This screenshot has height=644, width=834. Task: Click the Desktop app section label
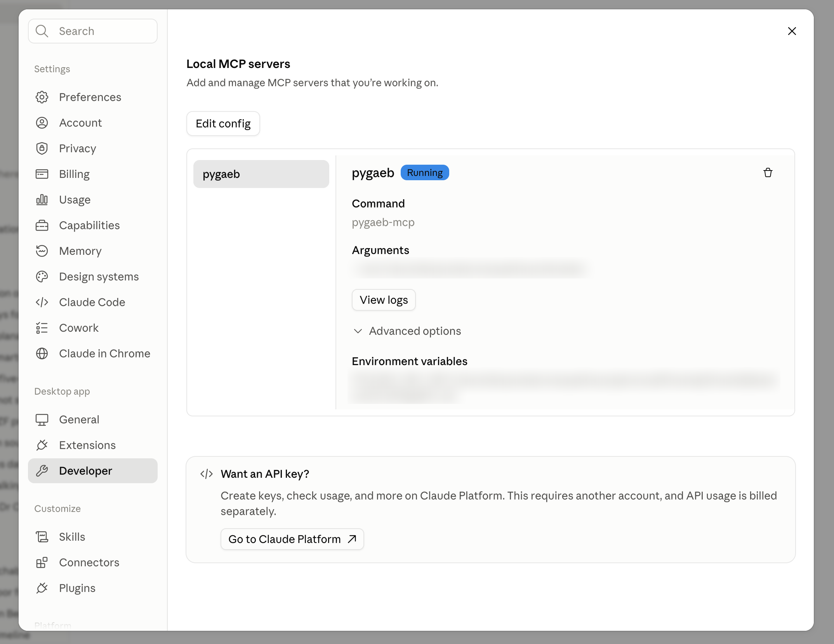click(62, 391)
